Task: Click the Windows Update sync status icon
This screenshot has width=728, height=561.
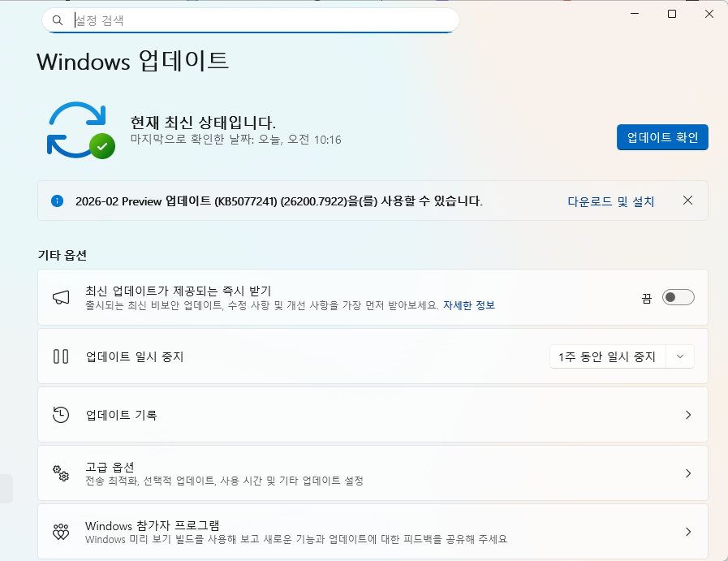Action: (x=81, y=131)
